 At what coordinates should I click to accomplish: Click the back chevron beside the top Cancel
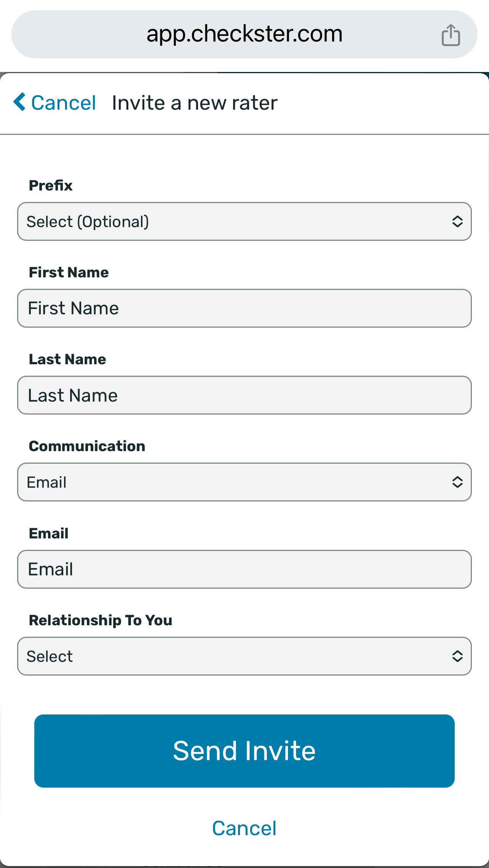coord(19,102)
